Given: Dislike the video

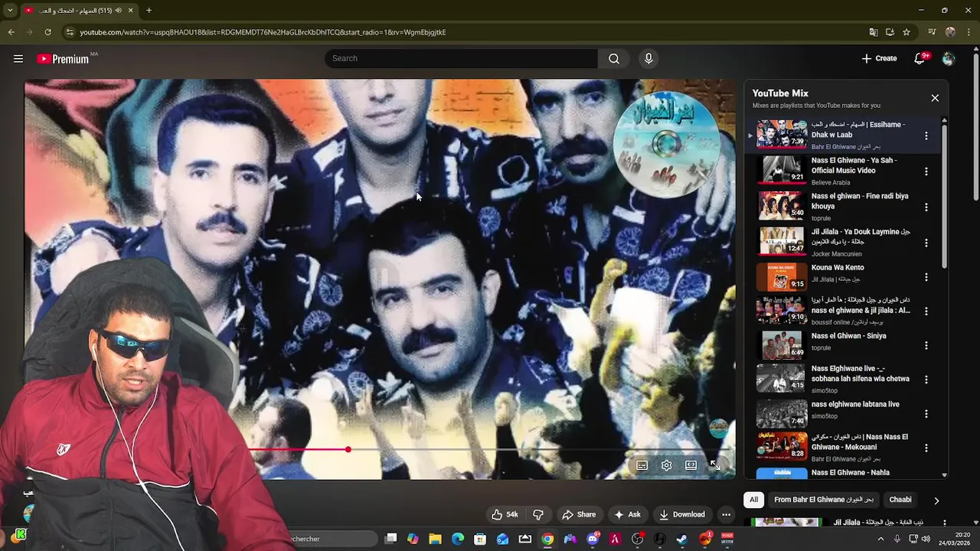Looking at the screenshot, I should (537, 514).
